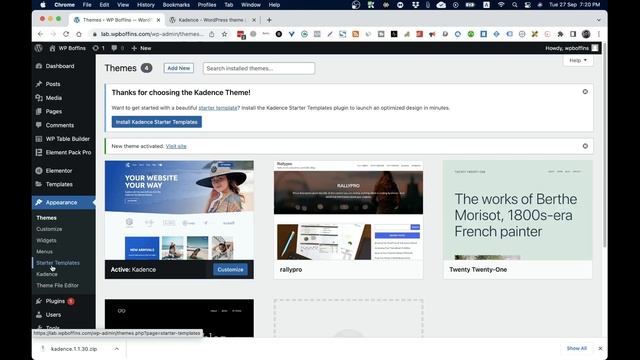Image resolution: width=640 pixels, height=360 pixels.
Task: Go back in Chrome
Action: [40, 34]
